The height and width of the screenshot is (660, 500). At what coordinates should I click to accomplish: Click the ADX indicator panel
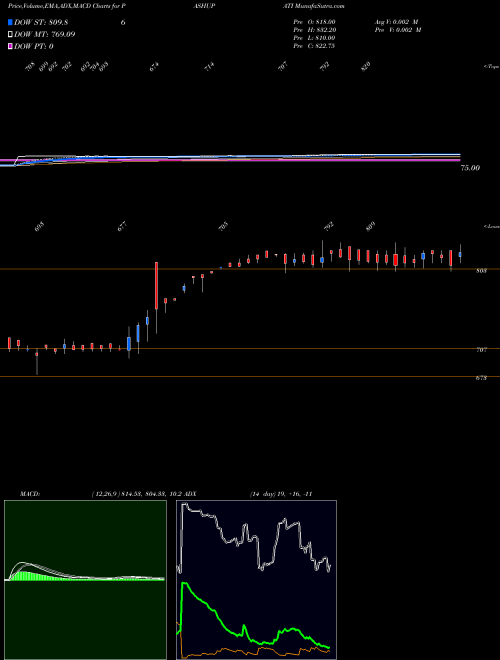(257, 580)
